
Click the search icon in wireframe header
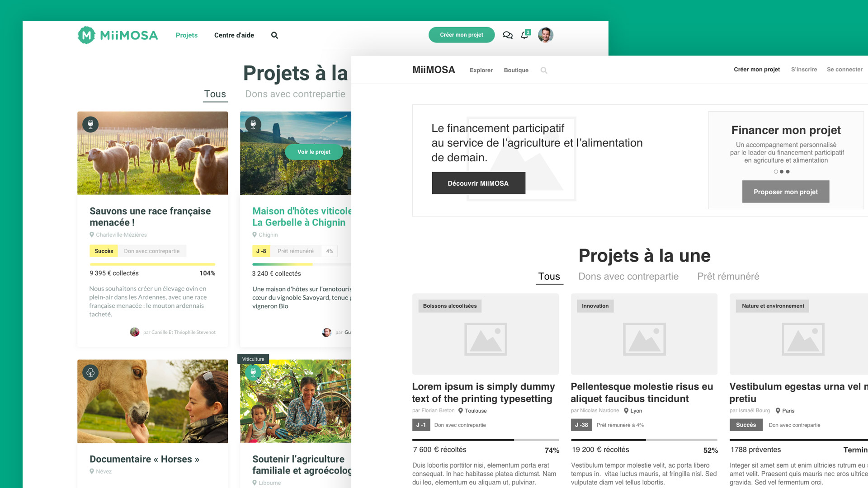point(544,70)
